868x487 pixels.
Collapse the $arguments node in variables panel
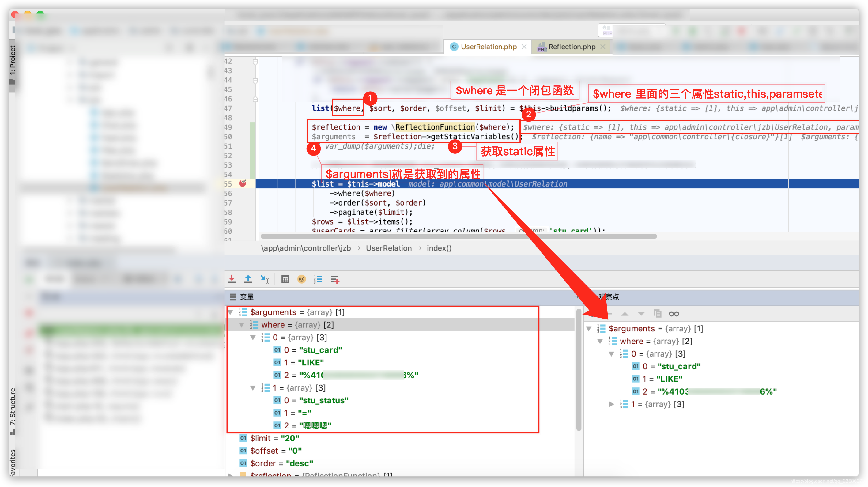(231, 312)
